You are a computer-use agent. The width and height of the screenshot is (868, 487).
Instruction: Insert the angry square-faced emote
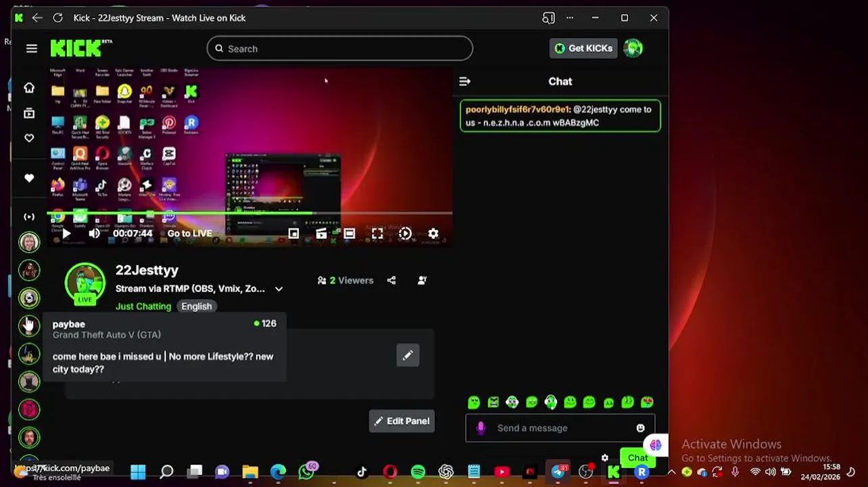point(493,402)
